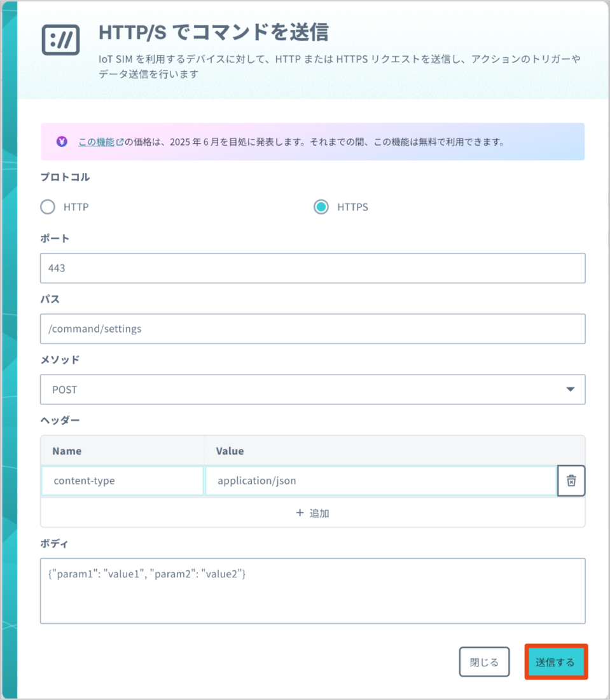Click the header Value field showing application/json
The width and height of the screenshot is (610, 700).
382,481
